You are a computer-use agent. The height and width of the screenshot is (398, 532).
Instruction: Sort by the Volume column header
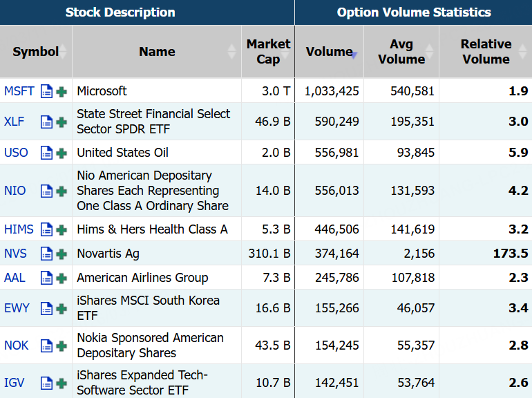click(329, 52)
